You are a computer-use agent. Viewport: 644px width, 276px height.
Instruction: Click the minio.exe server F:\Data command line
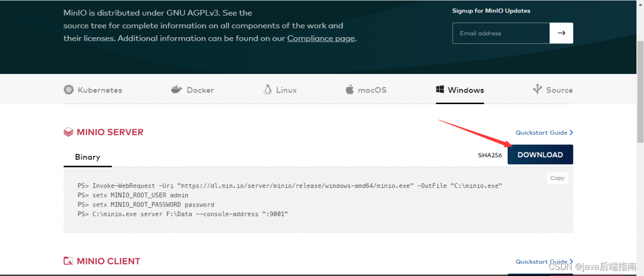pyautogui.click(x=183, y=214)
